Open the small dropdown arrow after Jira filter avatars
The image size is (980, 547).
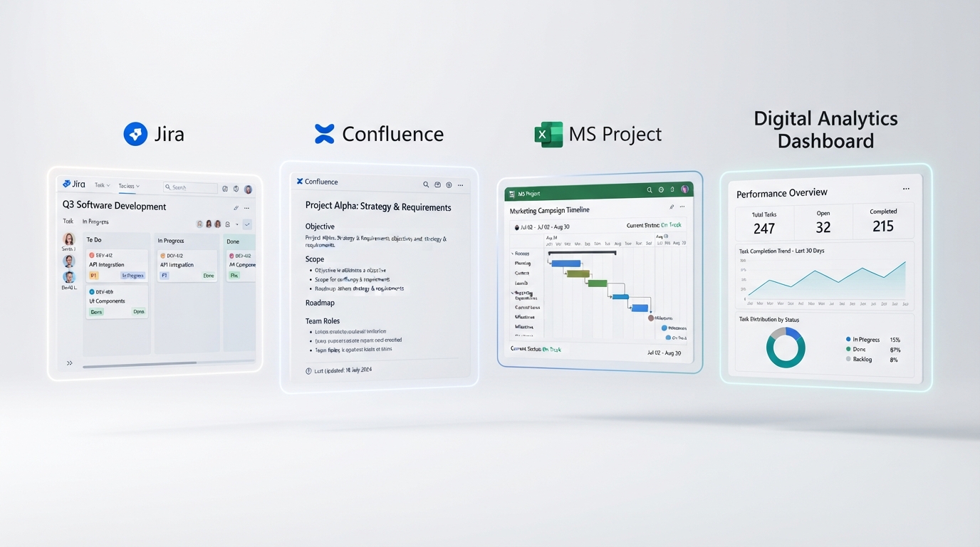tap(237, 224)
